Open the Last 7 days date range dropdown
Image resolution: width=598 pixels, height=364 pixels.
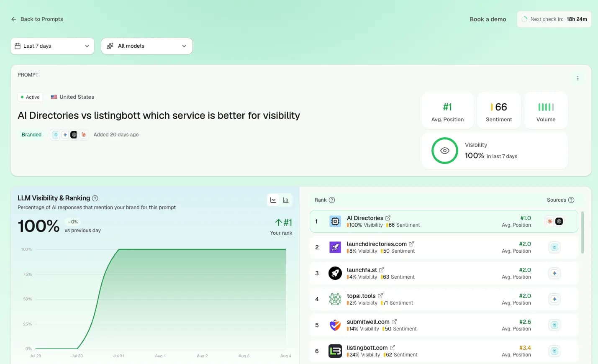(x=52, y=46)
